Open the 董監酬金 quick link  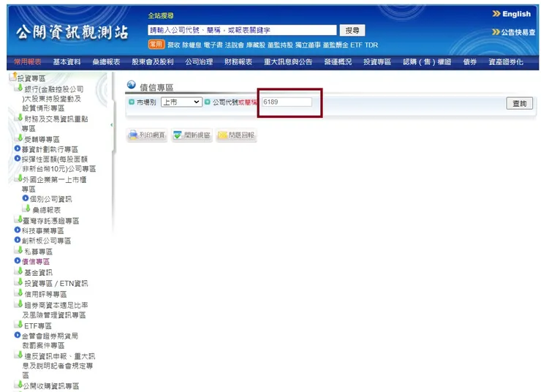click(336, 45)
